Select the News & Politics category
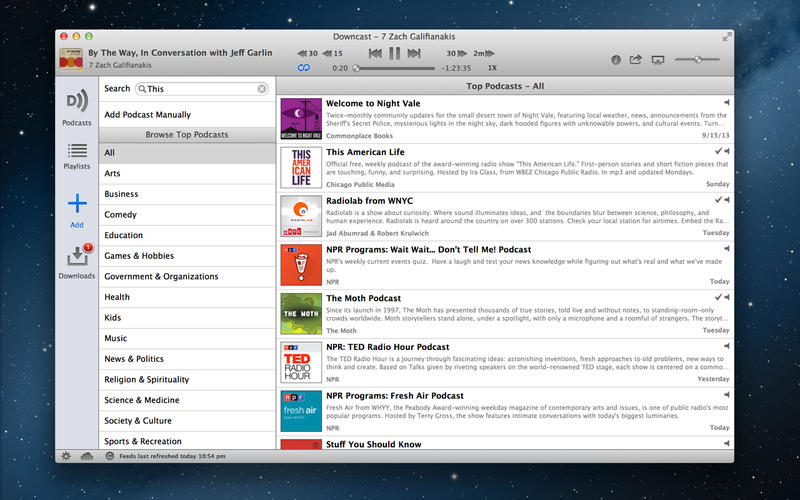 (187, 359)
